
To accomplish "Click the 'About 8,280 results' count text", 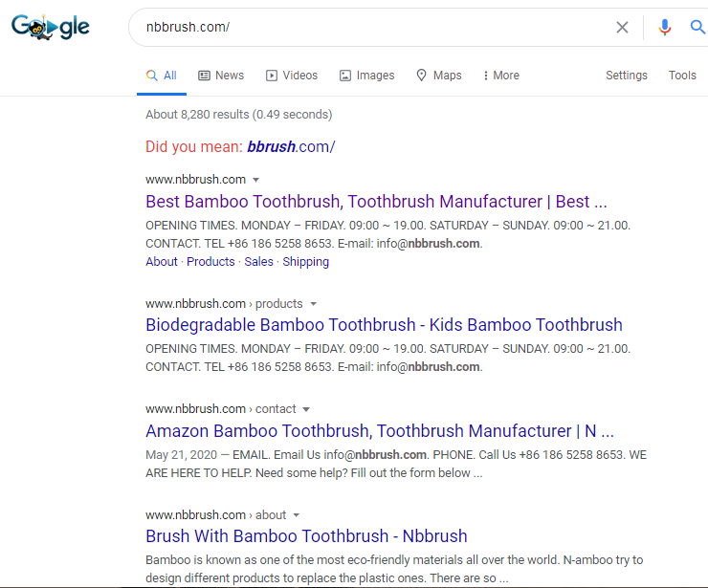I will coord(239,115).
